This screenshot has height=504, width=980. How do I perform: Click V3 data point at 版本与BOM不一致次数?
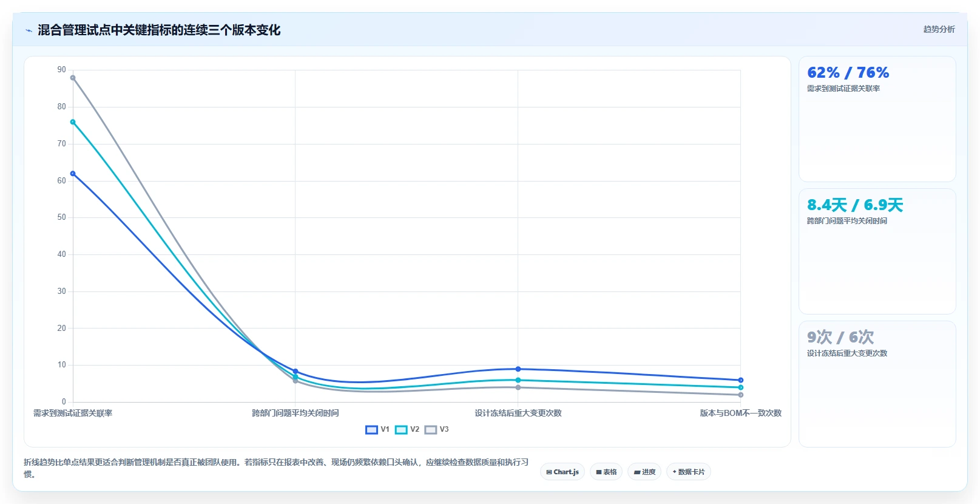[x=741, y=395]
